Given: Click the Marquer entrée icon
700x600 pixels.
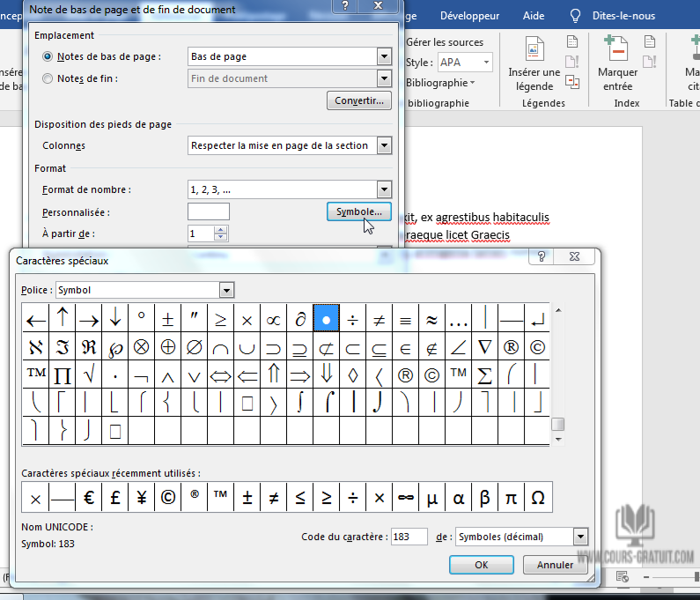Looking at the screenshot, I should (617, 50).
